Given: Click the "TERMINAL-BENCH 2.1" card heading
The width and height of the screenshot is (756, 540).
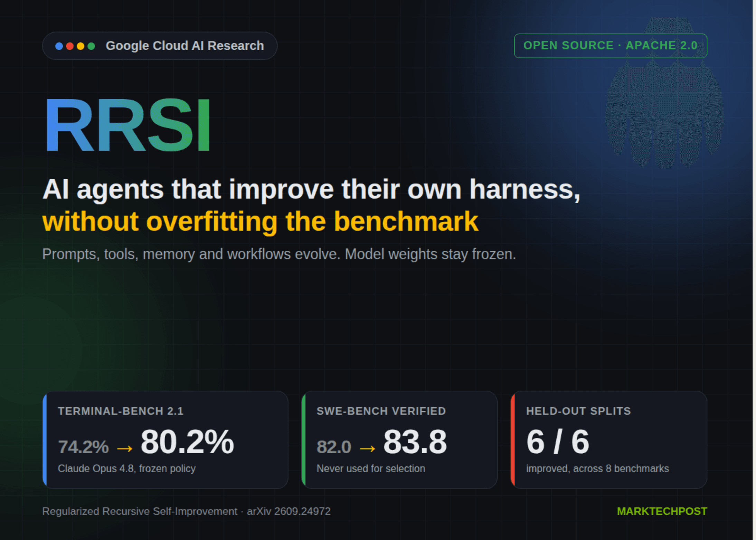Looking at the screenshot, I should pyautogui.click(x=121, y=411).
